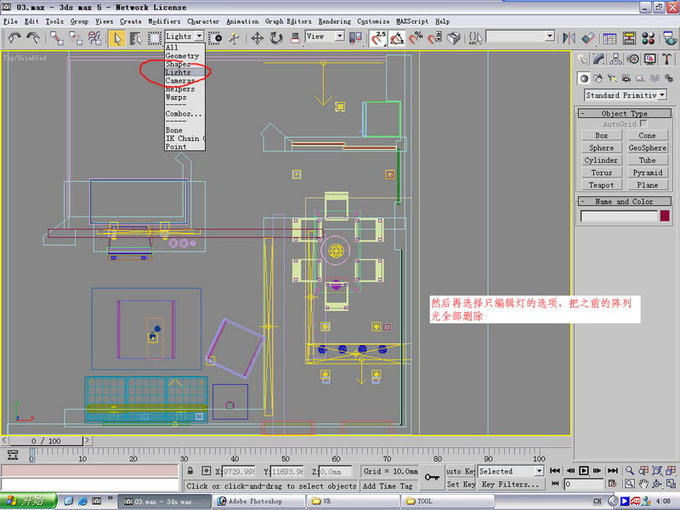Viewport: 680px width, 510px height.
Task: Activate the Select and Rotate tool
Action: point(276,38)
